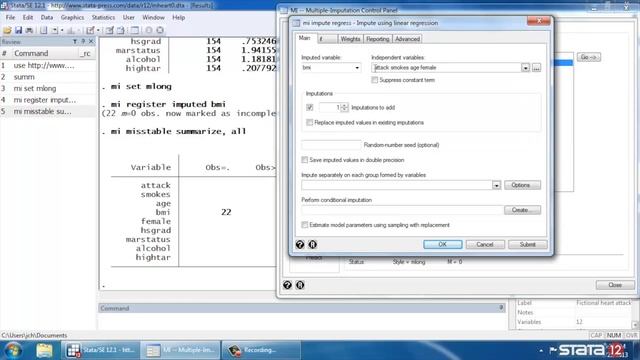Click the Cancel button
The width and height of the screenshot is (640, 360).
[485, 244]
